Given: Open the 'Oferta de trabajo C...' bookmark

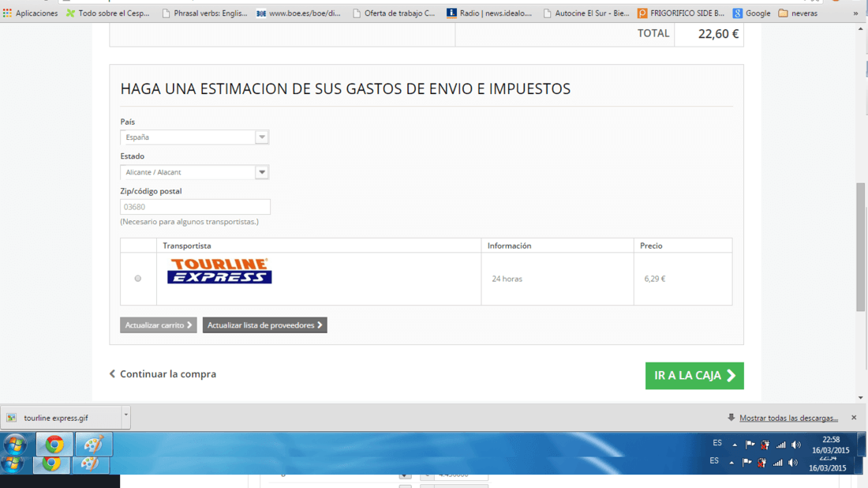Looking at the screenshot, I should (x=394, y=13).
